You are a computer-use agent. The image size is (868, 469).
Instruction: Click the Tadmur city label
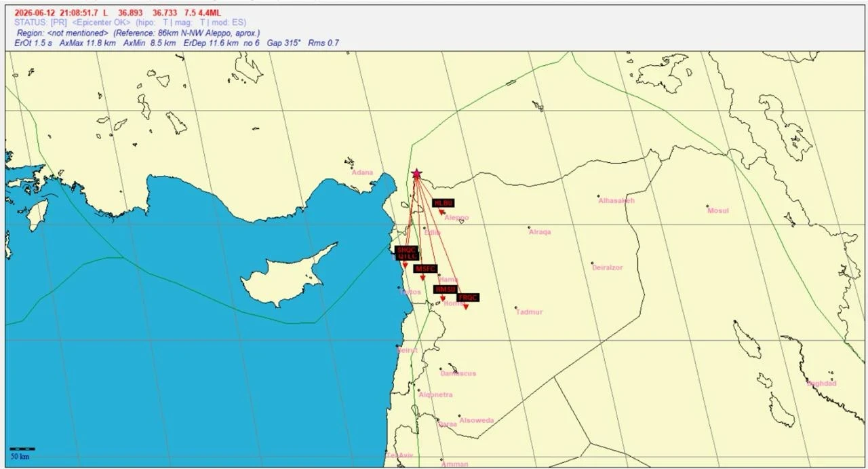(x=529, y=312)
